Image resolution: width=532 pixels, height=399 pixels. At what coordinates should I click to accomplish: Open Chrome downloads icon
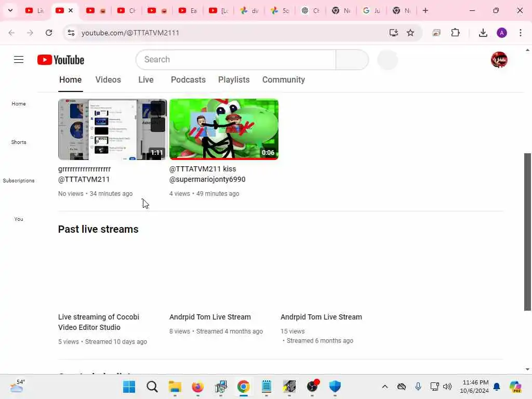(x=483, y=33)
